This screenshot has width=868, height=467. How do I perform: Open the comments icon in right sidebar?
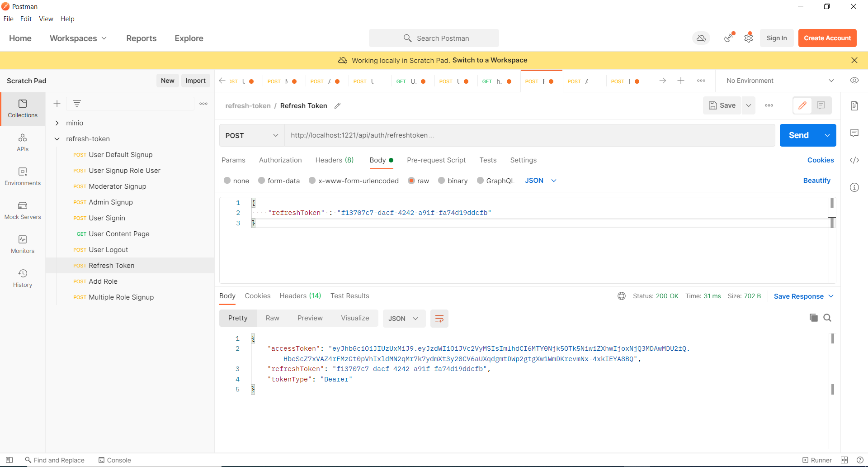coord(854,133)
